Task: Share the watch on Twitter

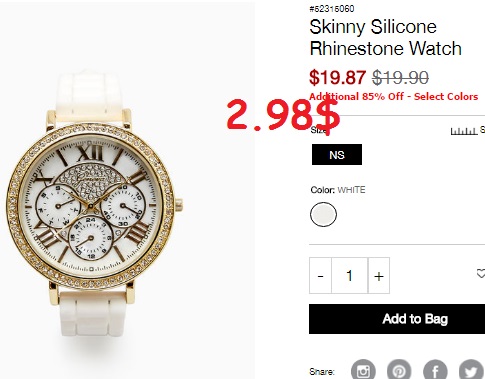Action: pyautogui.click(x=471, y=370)
